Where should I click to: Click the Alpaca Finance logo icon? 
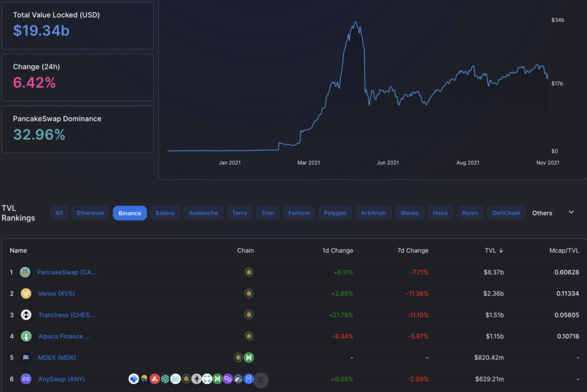tap(25, 336)
